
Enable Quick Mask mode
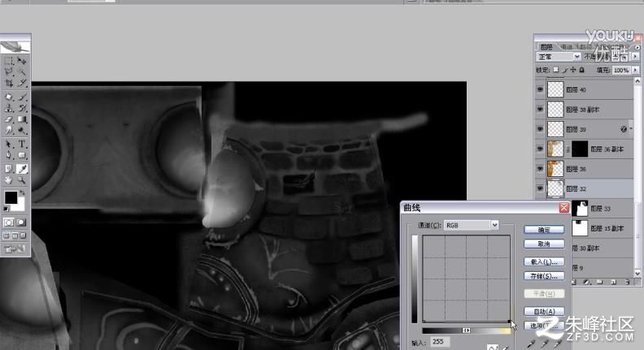point(21,223)
